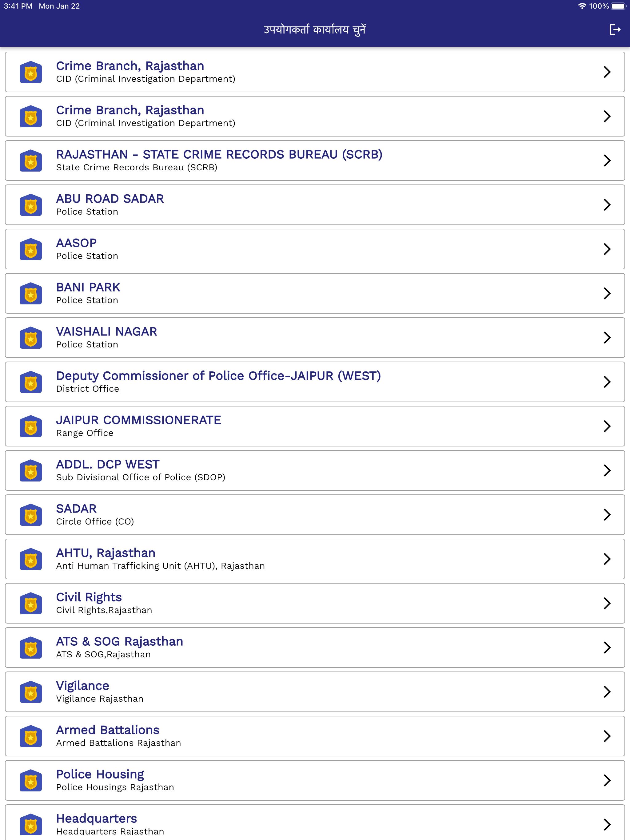Viewport: 630px width, 840px height.
Task: Tap the Sub Divisional Office of Police subtitle
Action: [141, 477]
